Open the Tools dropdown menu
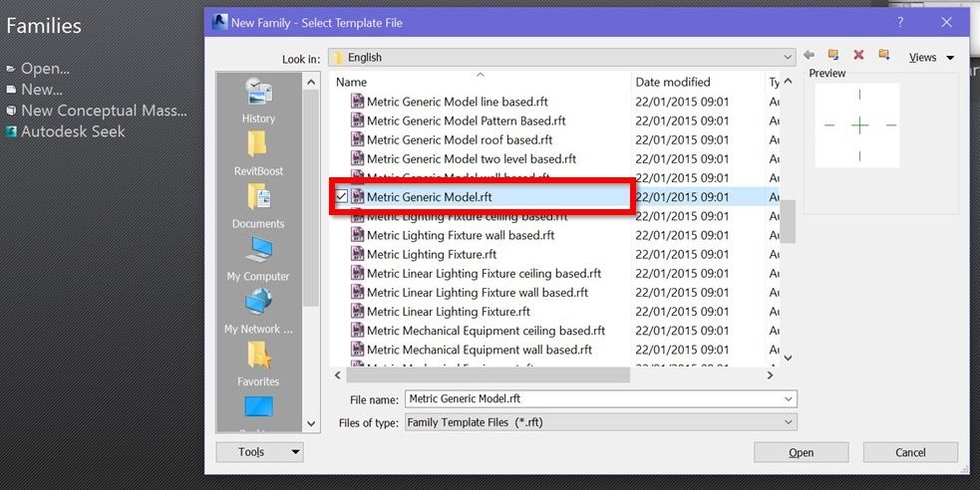This screenshot has height=490, width=980. coord(259,452)
